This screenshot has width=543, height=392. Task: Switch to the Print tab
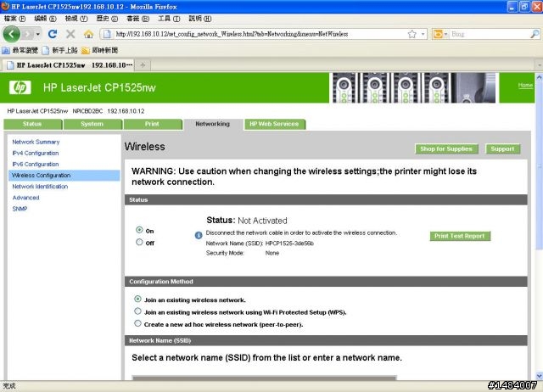click(x=153, y=125)
